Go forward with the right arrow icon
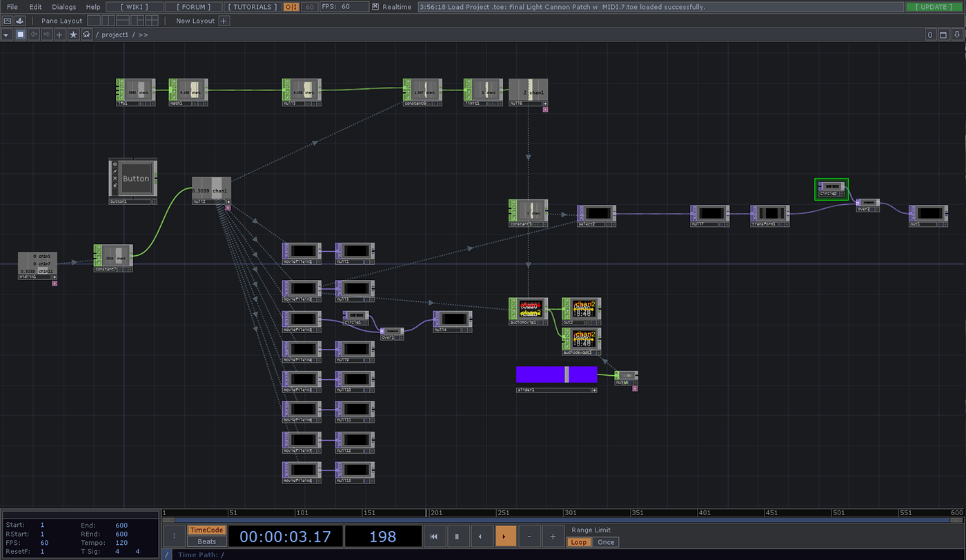Screen dimensions: 966x560 (47, 34)
